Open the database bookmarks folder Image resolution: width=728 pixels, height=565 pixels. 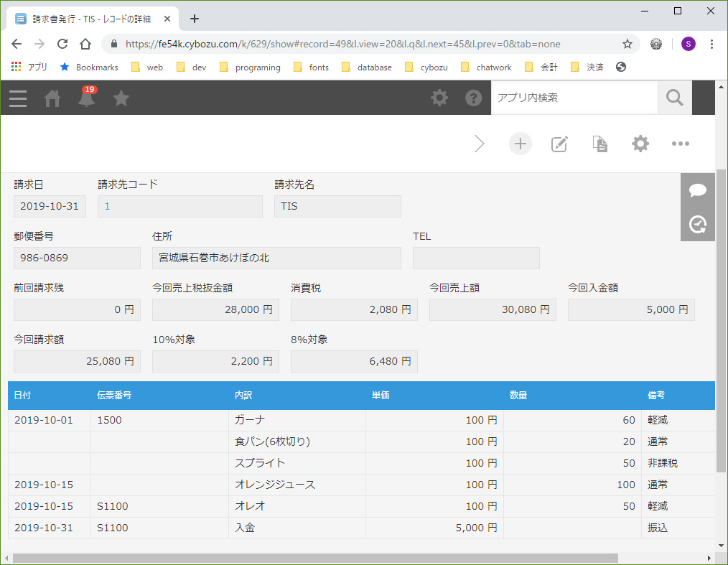(x=366, y=67)
